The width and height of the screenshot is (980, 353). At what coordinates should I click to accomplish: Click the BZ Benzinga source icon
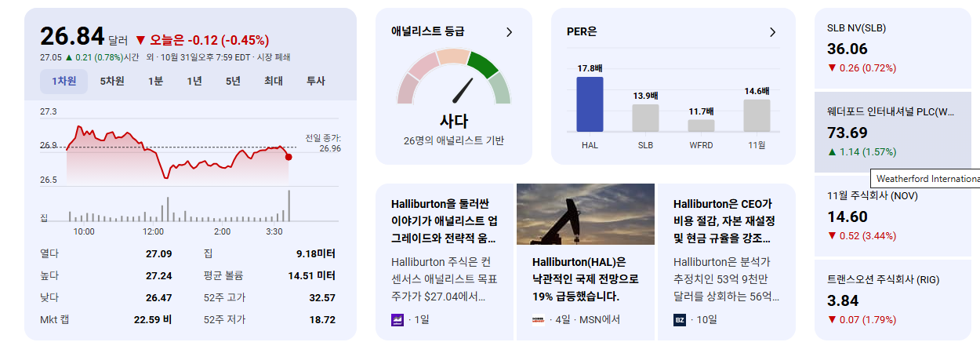tap(680, 319)
